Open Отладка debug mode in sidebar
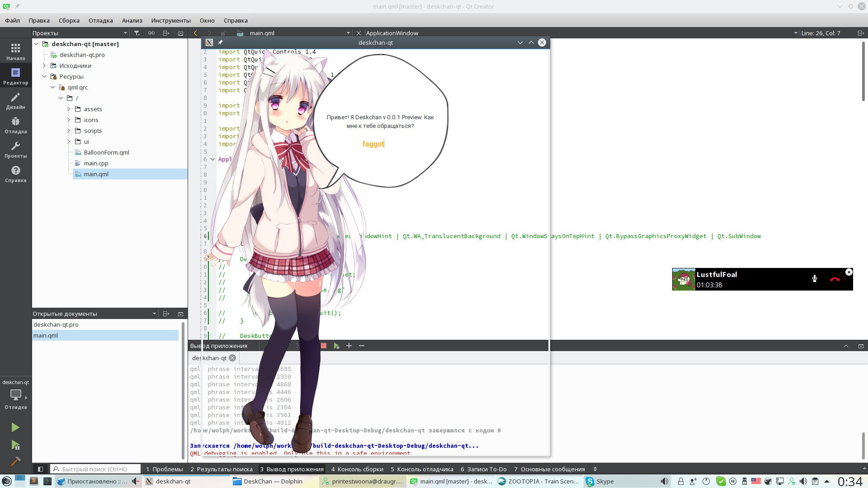 (x=16, y=125)
